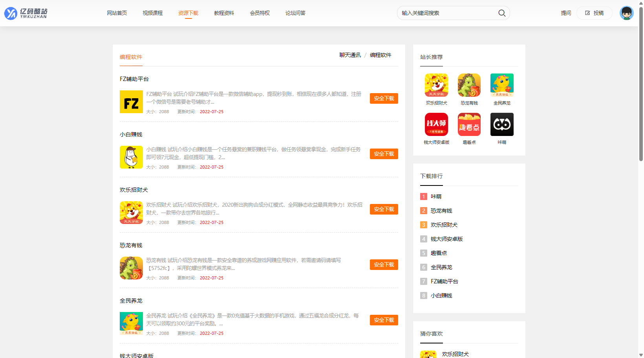Open 趣看点 icon in 站长推荐
Image resolution: width=644 pixels, height=358 pixels.
tap(469, 124)
